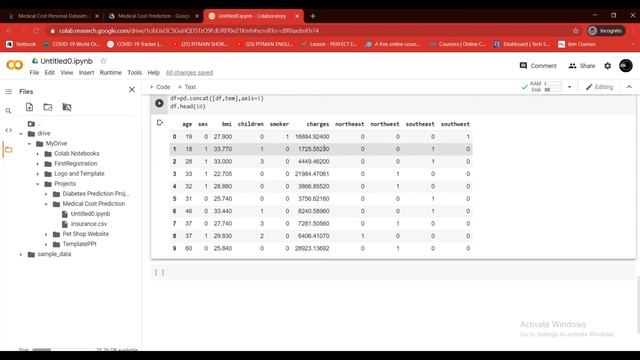Expand the TemplatePPt folder
640x360 pixels.
(46, 244)
